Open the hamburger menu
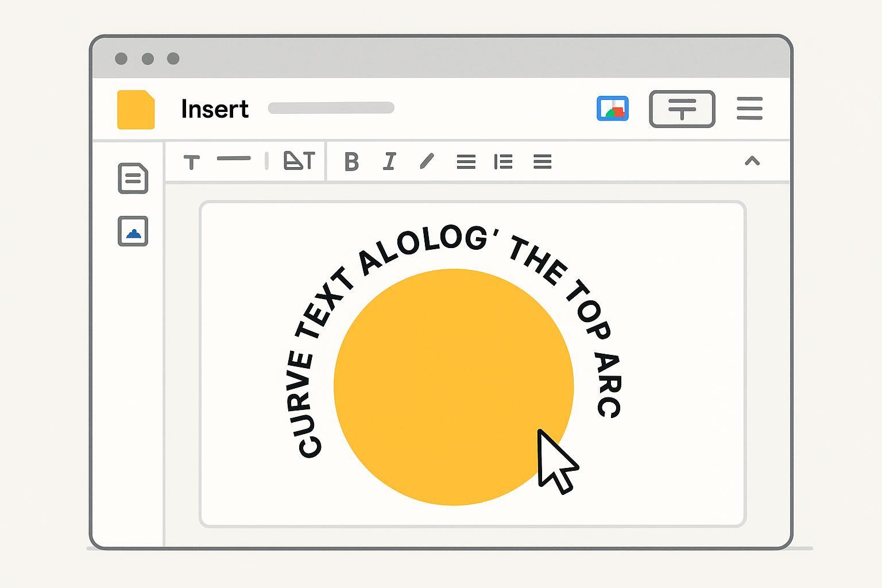This screenshot has width=882, height=588. pos(749,109)
